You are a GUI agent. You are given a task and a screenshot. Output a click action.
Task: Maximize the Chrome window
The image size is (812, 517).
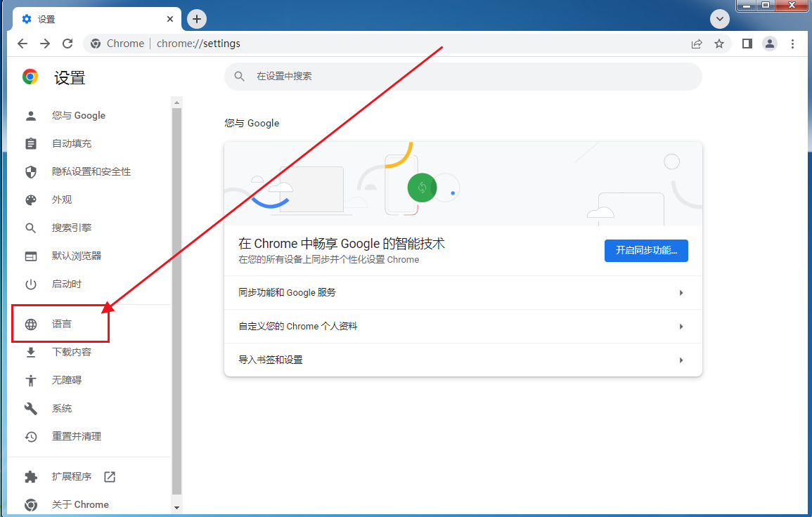(766, 5)
